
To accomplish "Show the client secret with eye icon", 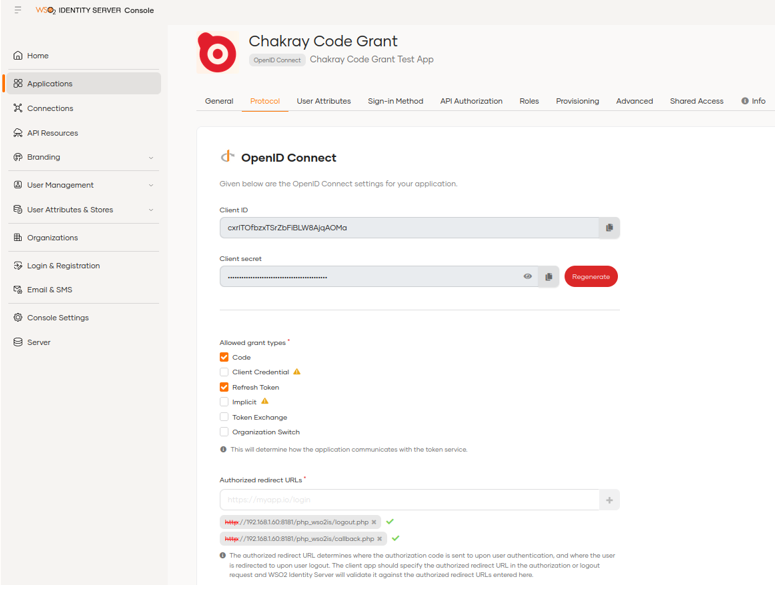I will [x=528, y=276].
